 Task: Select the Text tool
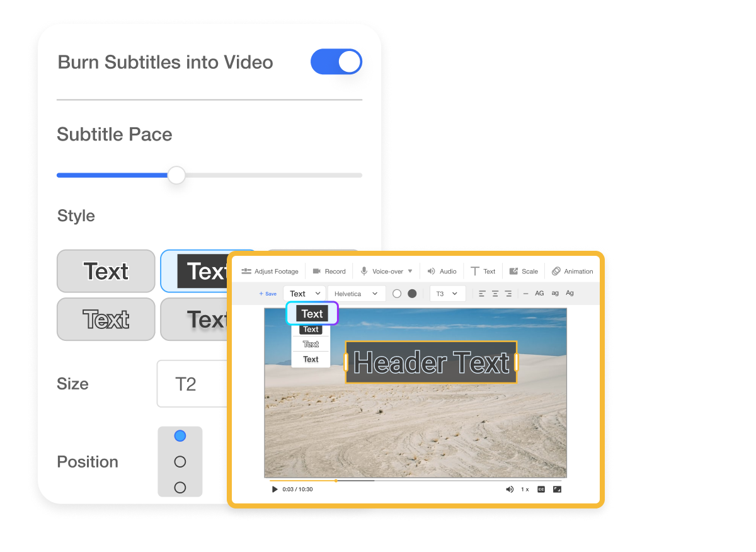[483, 270]
